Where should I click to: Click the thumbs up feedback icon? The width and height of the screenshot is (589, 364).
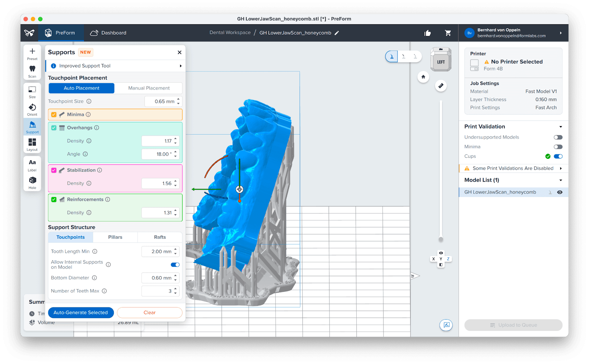[427, 33]
